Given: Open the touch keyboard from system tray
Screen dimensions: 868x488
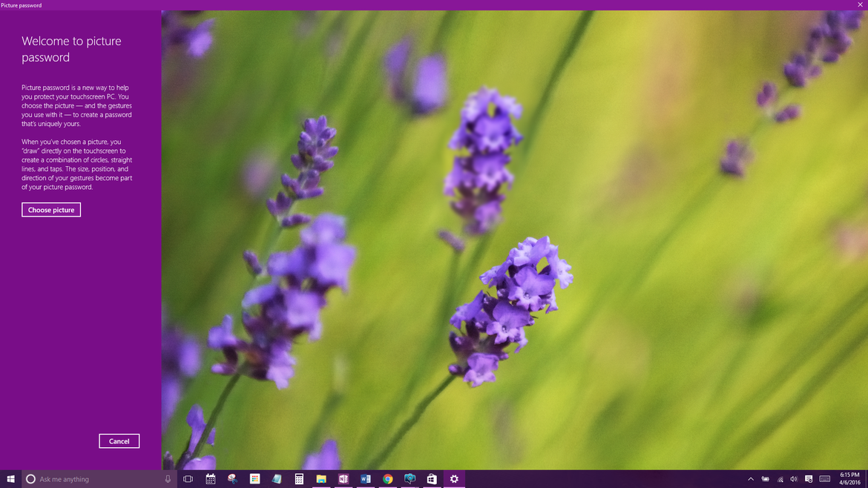Looking at the screenshot, I should (x=824, y=479).
